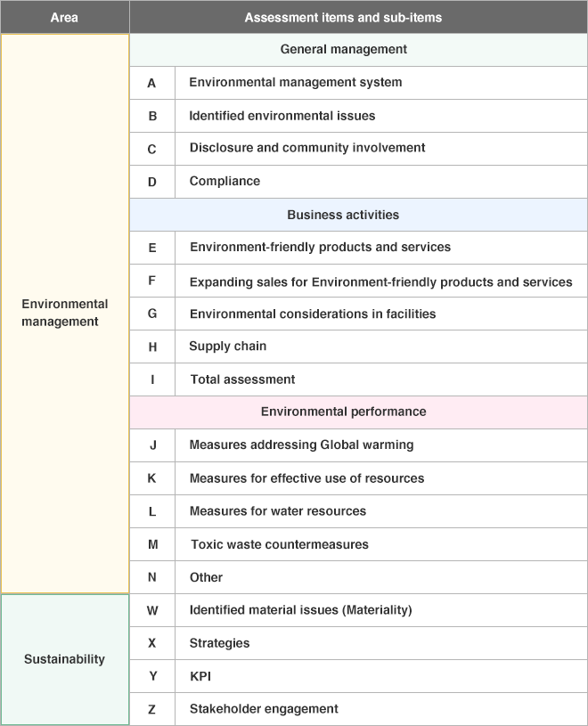The width and height of the screenshot is (588, 726).
Task: Click the Sustainability area cell
Action: [65, 659]
